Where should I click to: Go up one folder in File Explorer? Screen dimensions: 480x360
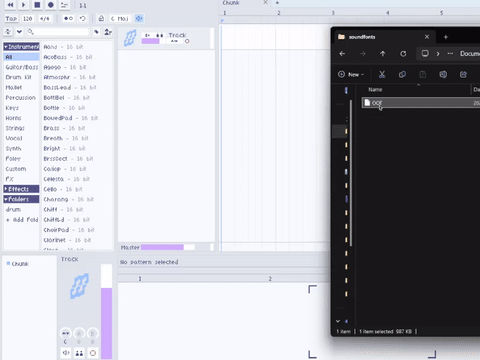(383, 53)
